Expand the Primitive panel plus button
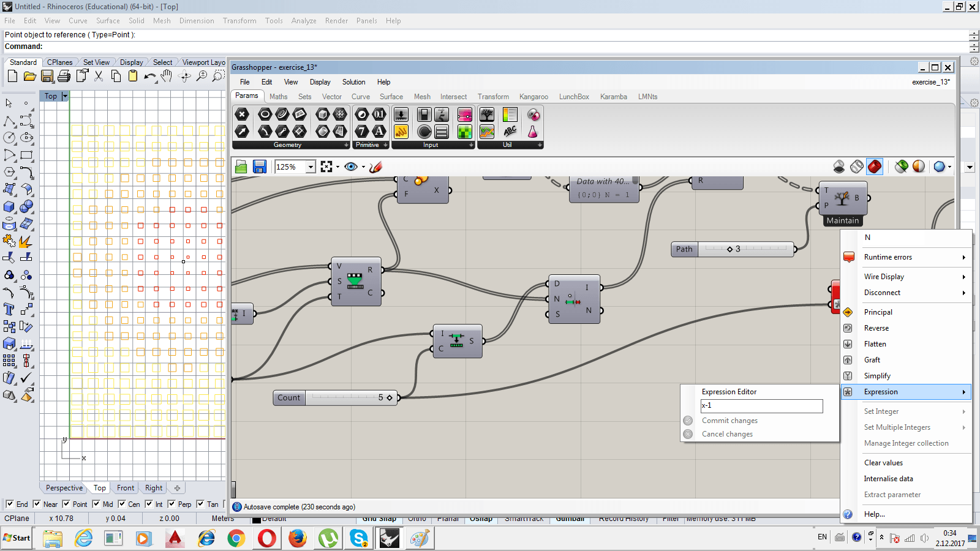Screen dimensions: 980x551 (385, 145)
